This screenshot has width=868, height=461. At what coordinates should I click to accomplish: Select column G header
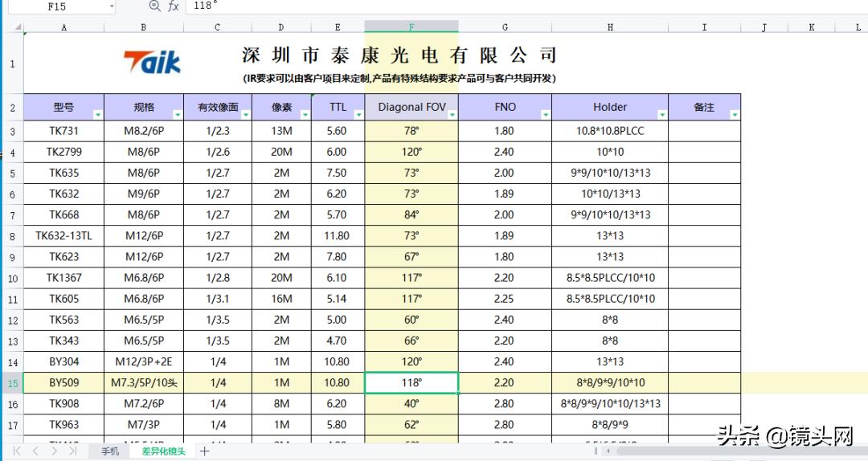(505, 27)
